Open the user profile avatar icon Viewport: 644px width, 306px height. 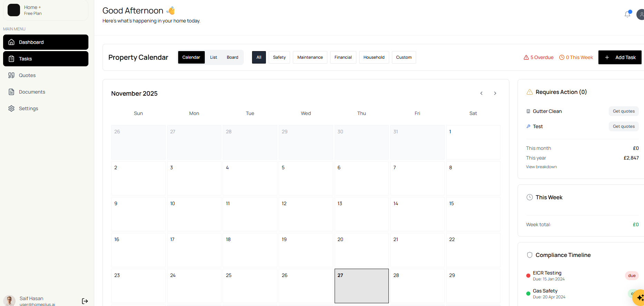(x=640, y=15)
